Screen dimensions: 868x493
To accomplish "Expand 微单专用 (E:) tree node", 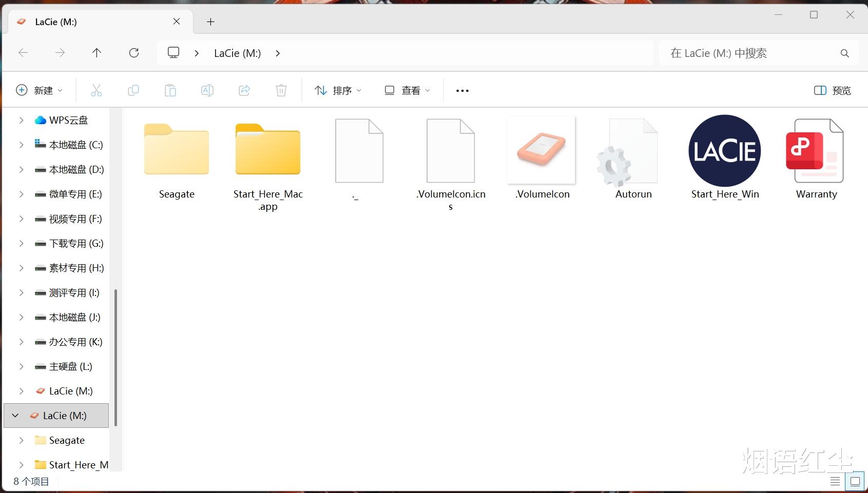I will point(21,194).
